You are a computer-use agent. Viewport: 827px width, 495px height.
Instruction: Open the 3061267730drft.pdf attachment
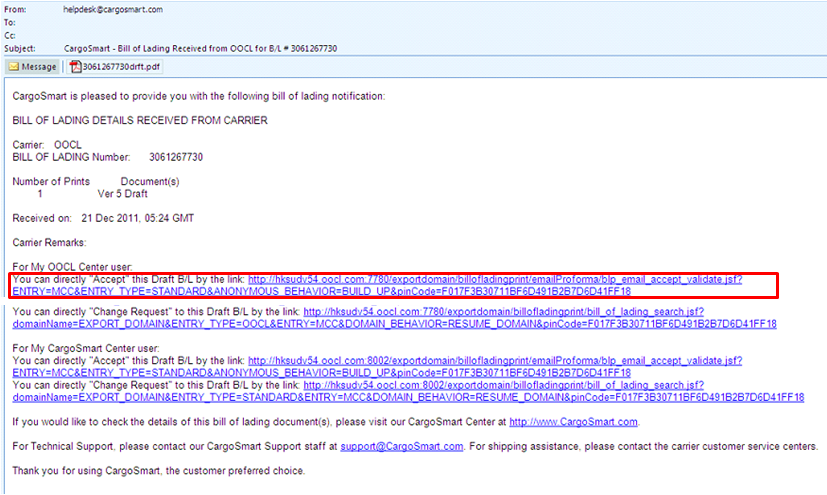pyautogui.click(x=120, y=67)
